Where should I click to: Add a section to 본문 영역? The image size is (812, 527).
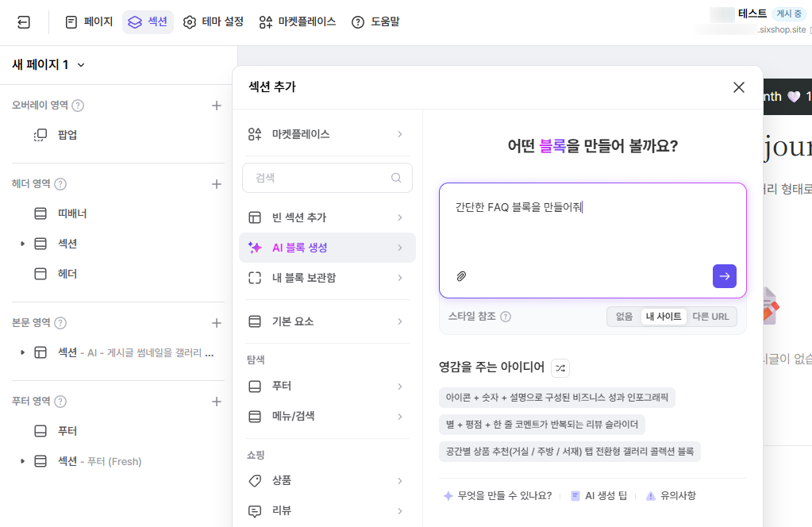click(x=217, y=323)
